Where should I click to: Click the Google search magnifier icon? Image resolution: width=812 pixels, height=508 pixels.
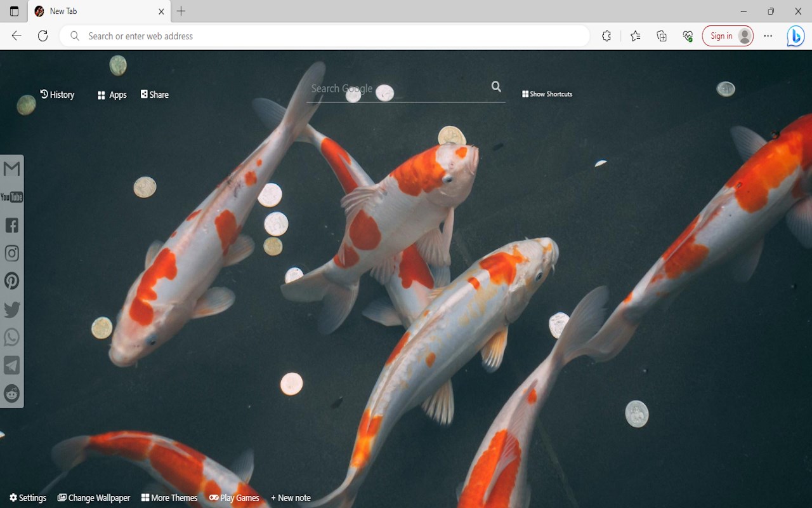pos(496,87)
